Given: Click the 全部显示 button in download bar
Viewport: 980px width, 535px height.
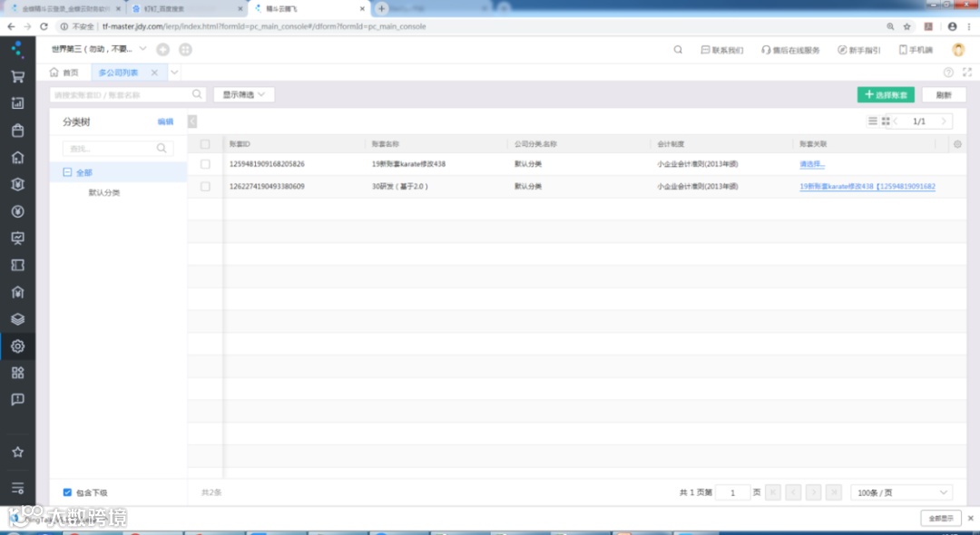Looking at the screenshot, I should pos(941,518).
